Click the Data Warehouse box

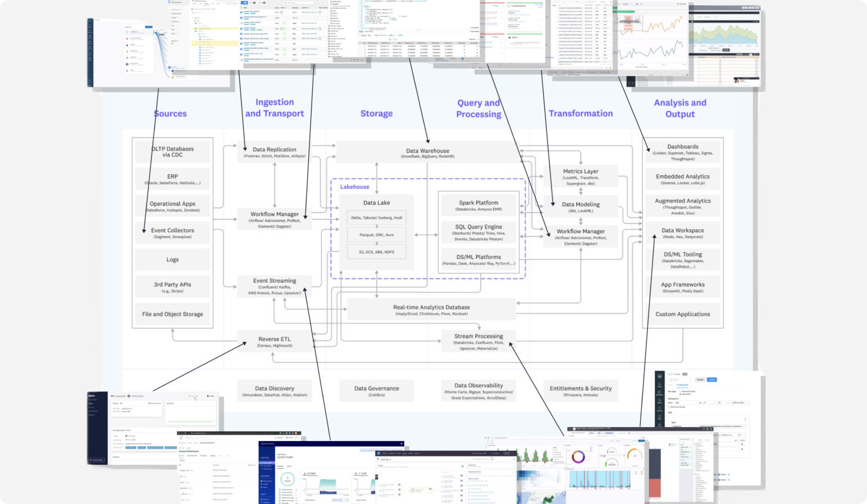(427, 153)
